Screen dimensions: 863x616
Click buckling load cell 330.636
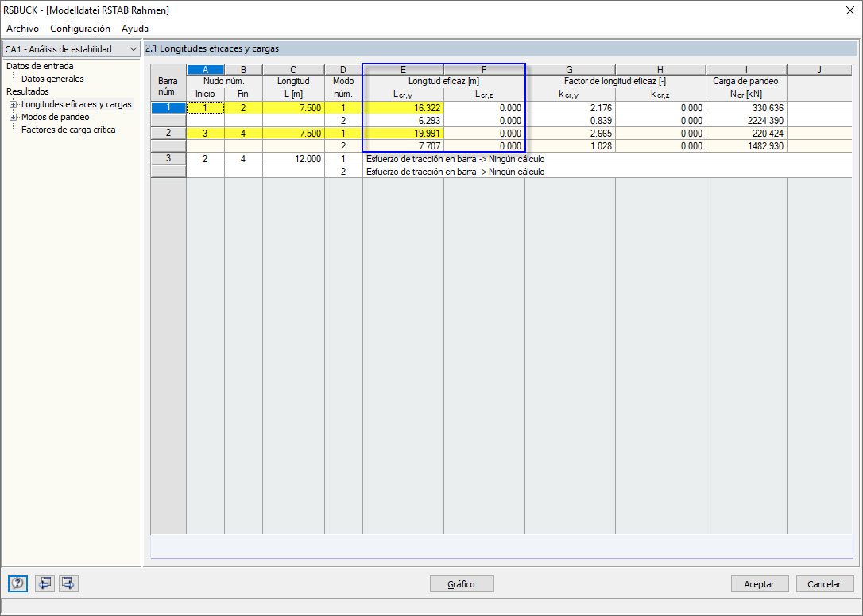pos(746,108)
